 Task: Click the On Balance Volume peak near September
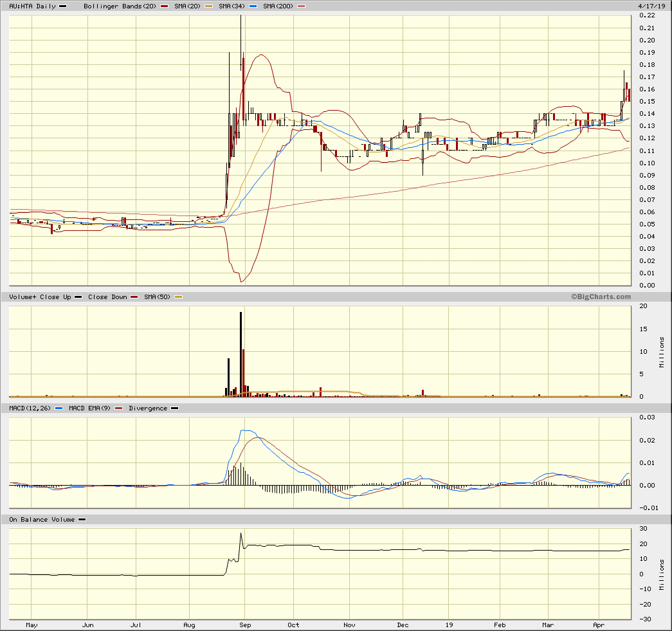point(241,533)
